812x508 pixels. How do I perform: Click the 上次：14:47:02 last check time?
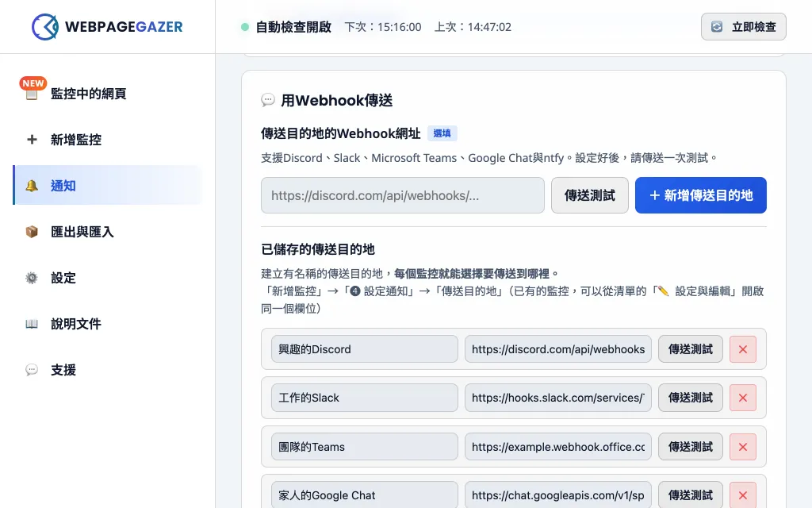tap(473, 27)
